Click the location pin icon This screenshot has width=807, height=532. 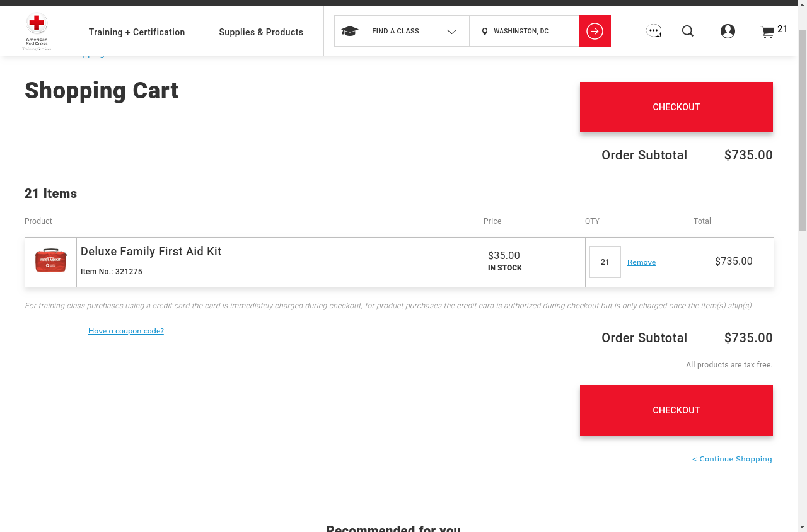(484, 32)
